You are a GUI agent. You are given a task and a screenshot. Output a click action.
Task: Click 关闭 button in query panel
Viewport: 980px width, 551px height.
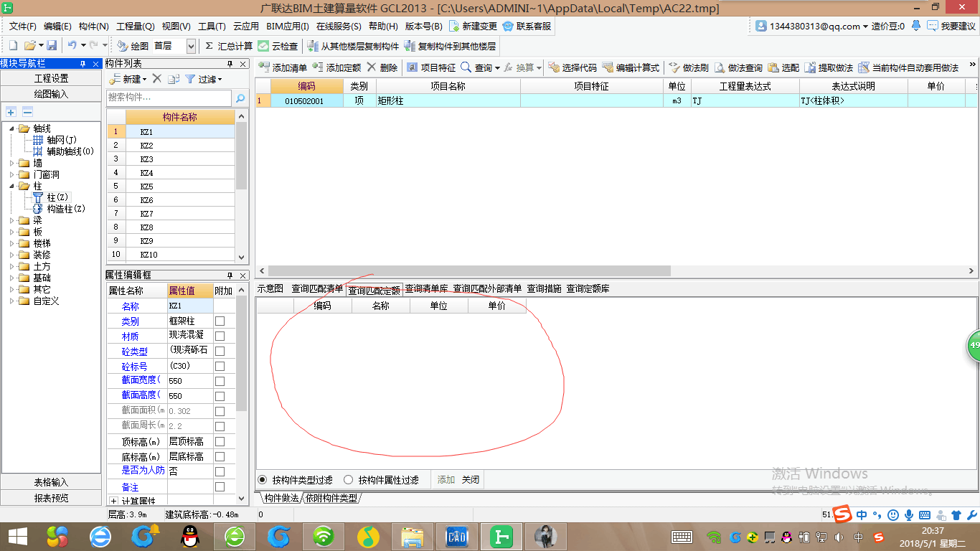[470, 479]
